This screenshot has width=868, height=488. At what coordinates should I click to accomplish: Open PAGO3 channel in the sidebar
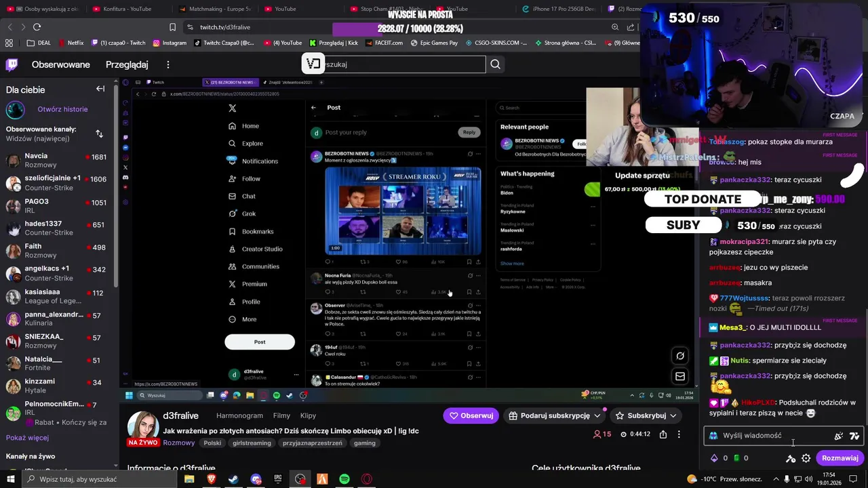tap(57, 205)
